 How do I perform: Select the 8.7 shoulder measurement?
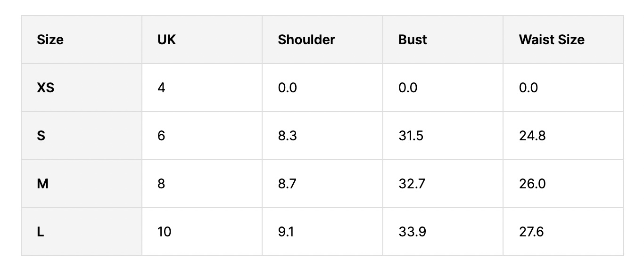[287, 184]
